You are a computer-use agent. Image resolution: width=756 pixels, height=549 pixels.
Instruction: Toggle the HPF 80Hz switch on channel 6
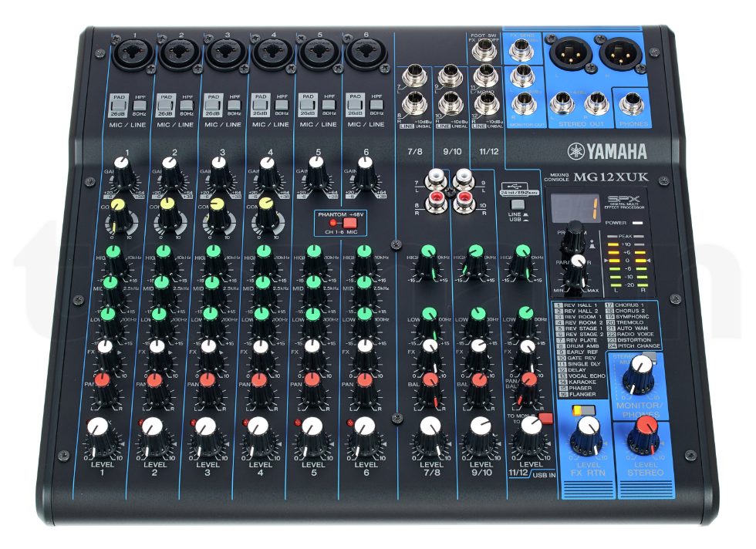pos(376,105)
